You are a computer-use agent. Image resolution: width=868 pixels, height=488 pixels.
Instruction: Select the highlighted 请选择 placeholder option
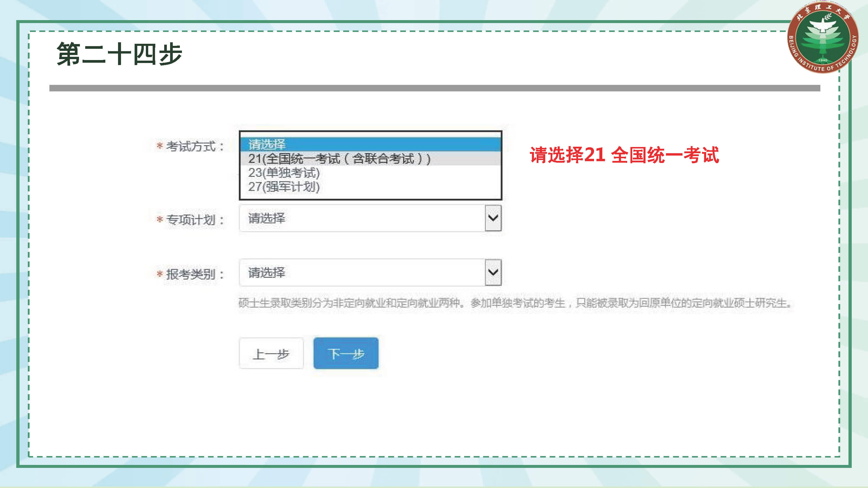(x=267, y=145)
